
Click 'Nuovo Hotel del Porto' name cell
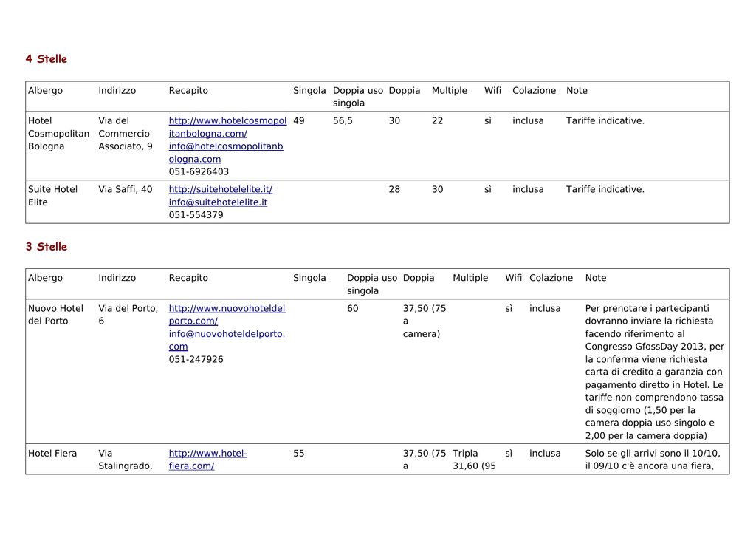(55, 315)
